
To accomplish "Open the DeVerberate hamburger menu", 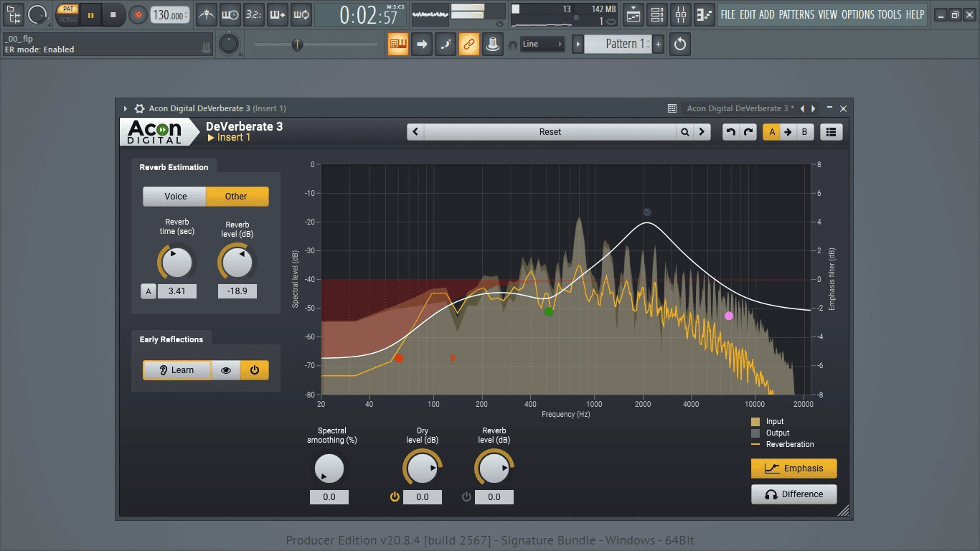I will 831,132.
